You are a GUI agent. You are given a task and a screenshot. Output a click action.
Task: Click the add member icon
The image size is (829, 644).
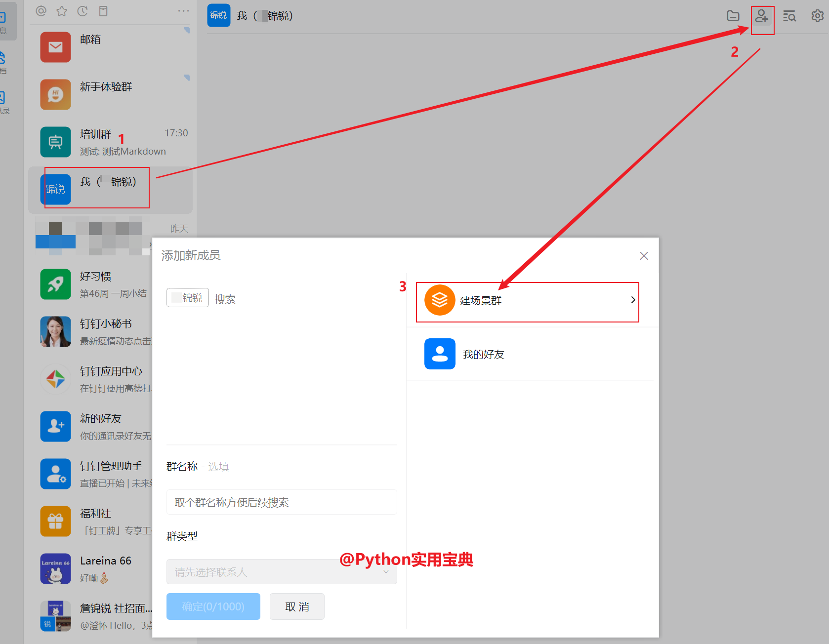pos(761,16)
